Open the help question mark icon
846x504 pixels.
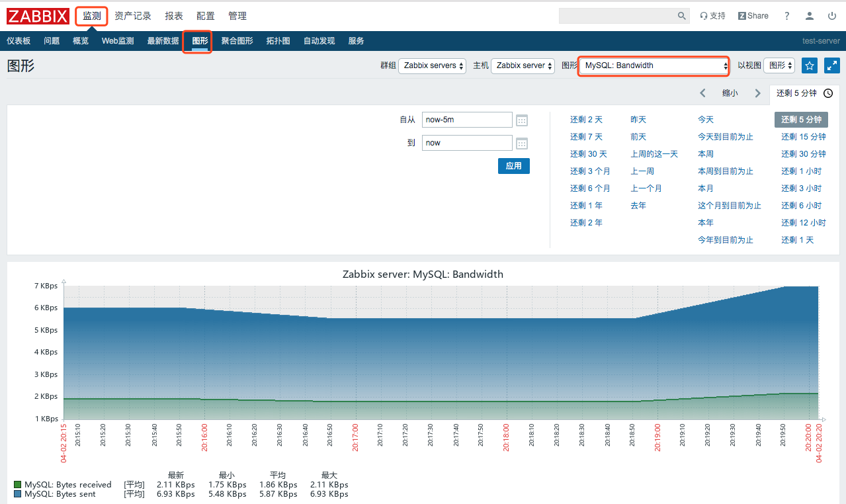(x=786, y=16)
